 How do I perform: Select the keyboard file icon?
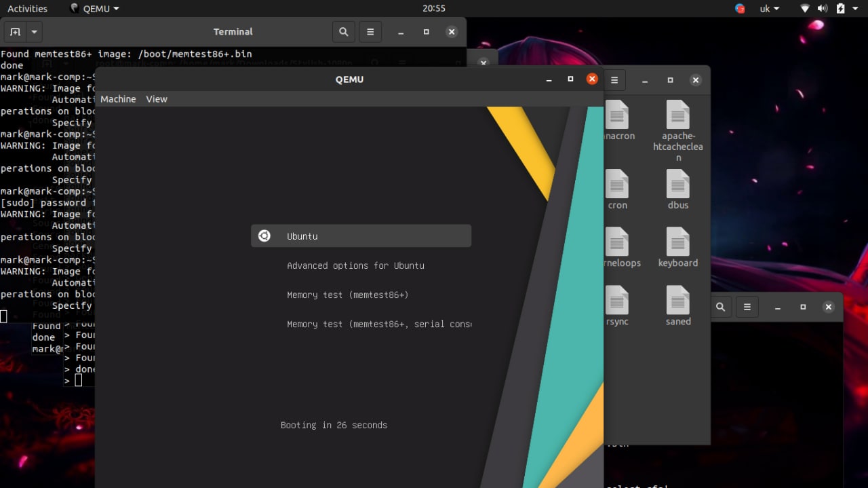click(x=678, y=242)
